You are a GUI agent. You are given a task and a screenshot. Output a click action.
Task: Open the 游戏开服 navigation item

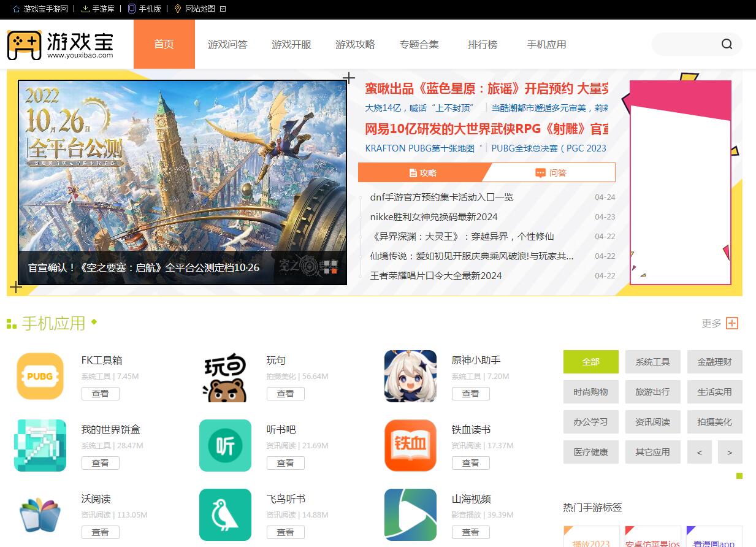pyautogui.click(x=291, y=44)
